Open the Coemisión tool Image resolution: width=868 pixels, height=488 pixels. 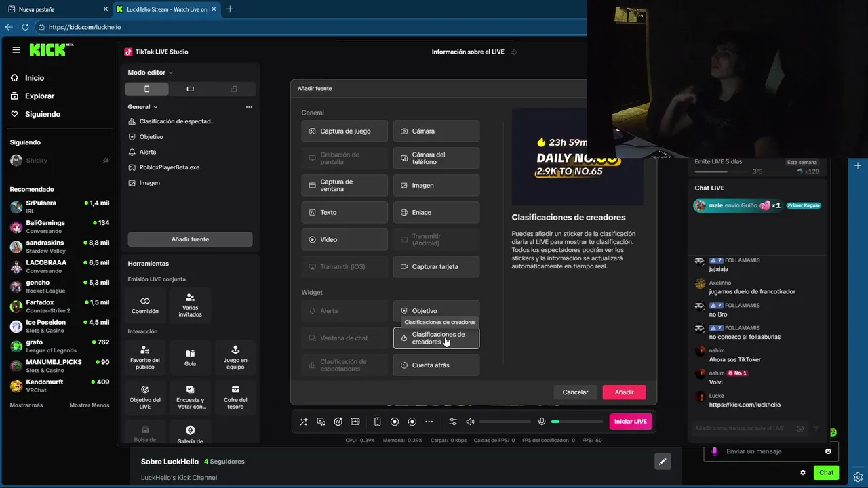(145, 305)
